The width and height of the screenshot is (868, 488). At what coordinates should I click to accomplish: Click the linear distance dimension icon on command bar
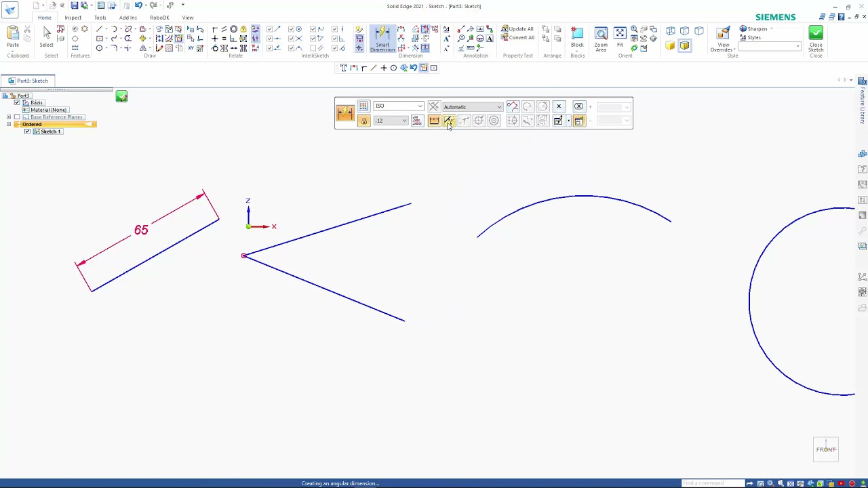coord(434,121)
